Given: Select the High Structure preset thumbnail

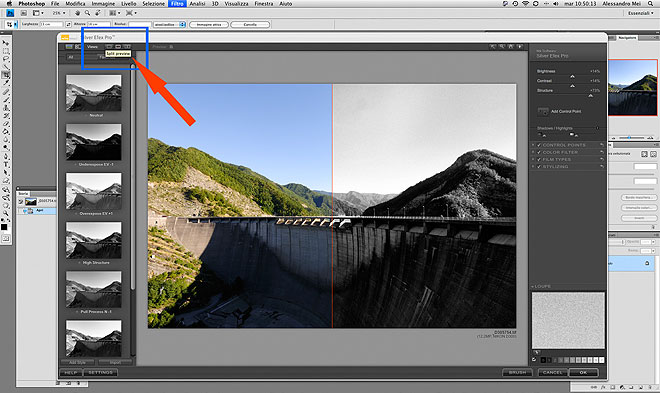Looking at the screenshot, I should pyautogui.click(x=93, y=240).
